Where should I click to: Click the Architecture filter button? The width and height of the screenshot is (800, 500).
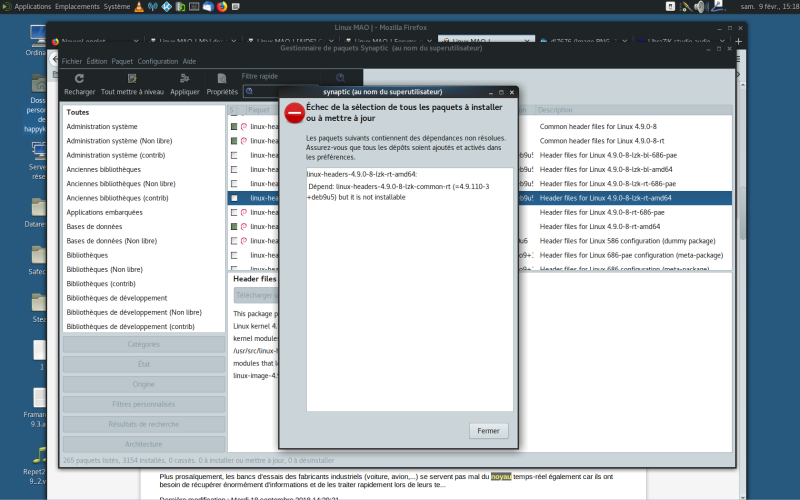click(x=144, y=444)
